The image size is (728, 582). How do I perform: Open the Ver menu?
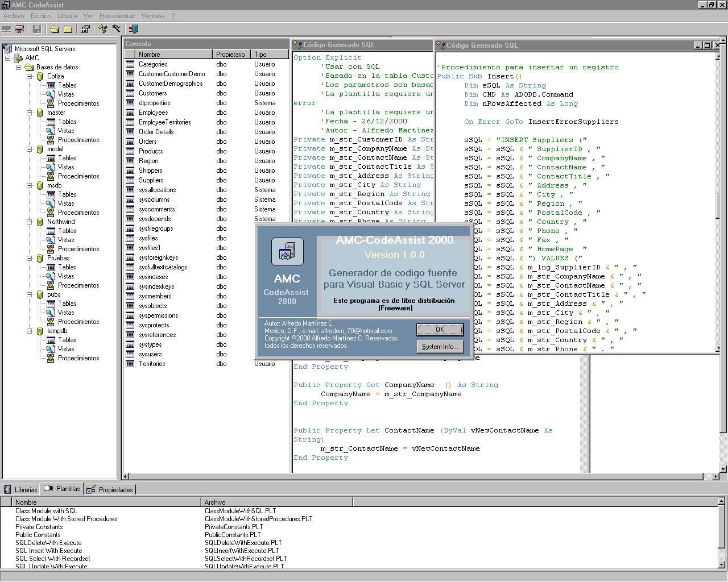click(x=88, y=16)
